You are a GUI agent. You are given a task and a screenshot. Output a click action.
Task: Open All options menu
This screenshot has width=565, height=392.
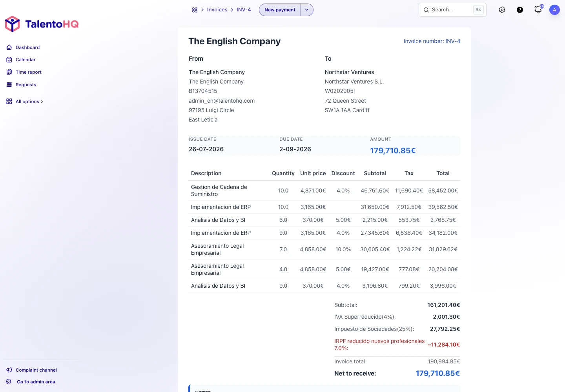[27, 102]
